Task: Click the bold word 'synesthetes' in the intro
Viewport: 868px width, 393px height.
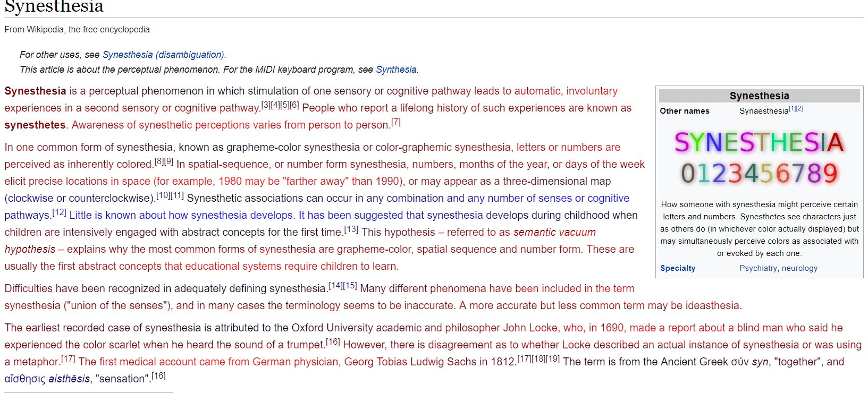Action: tap(35, 125)
